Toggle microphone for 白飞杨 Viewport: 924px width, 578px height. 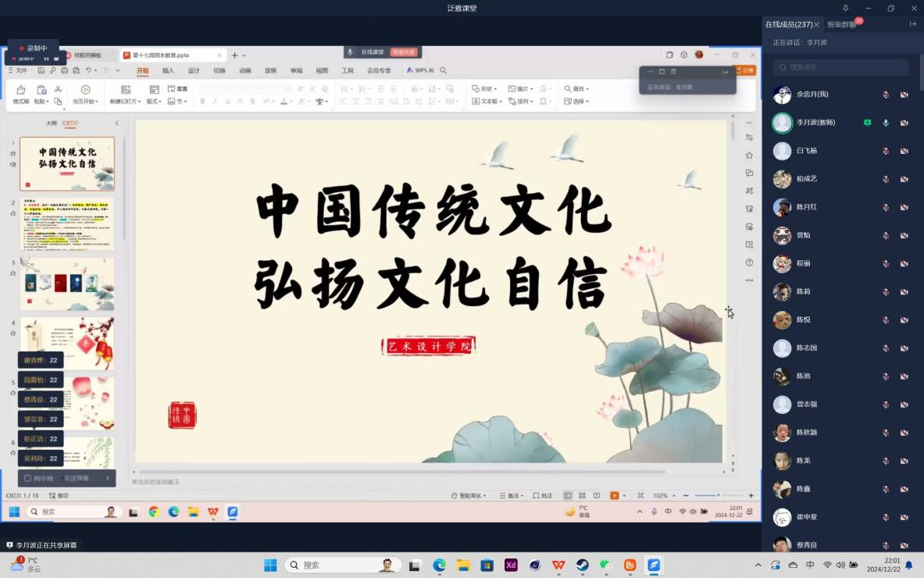point(886,151)
